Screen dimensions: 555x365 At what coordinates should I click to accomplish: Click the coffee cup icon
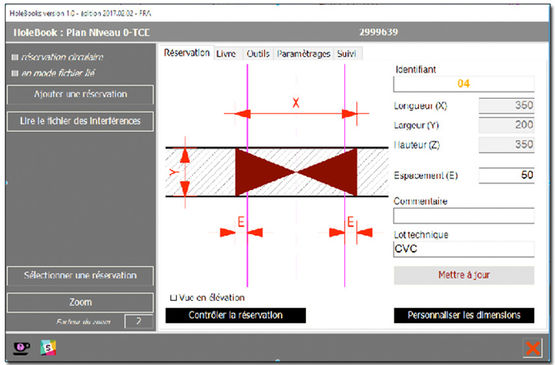coord(22,348)
